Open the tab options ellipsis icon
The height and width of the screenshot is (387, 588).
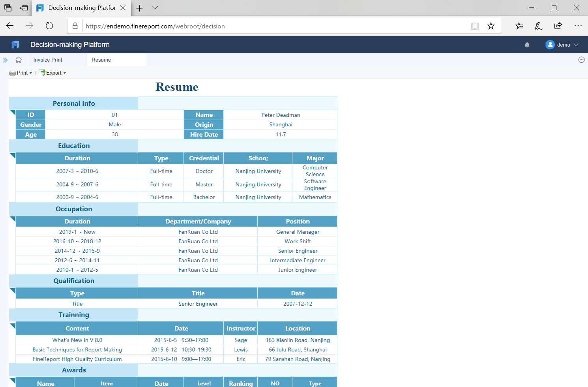581,60
